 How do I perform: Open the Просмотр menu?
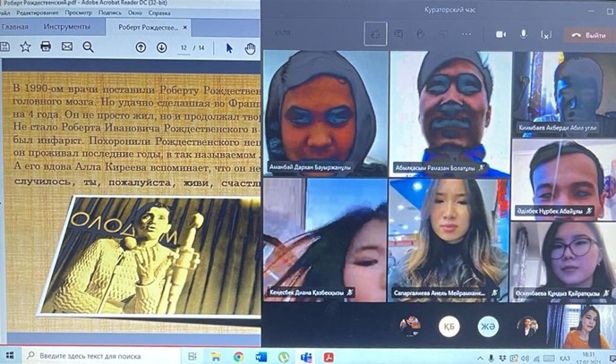tap(79, 13)
